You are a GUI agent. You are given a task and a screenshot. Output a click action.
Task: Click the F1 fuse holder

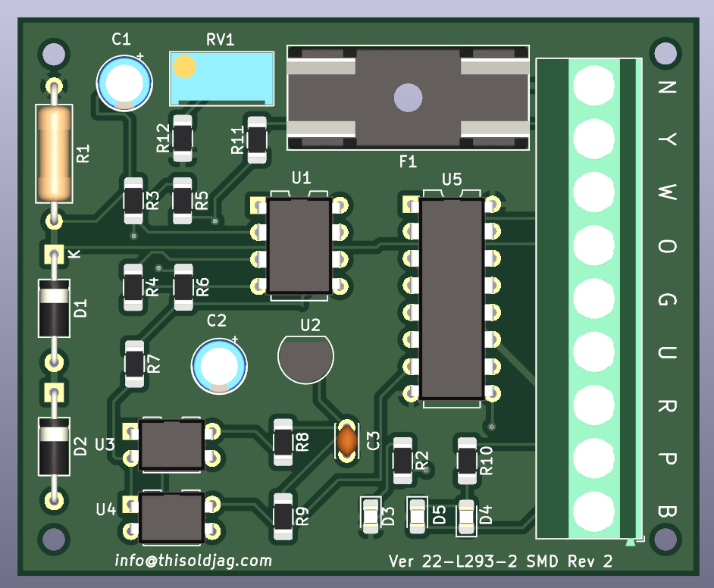407,98
